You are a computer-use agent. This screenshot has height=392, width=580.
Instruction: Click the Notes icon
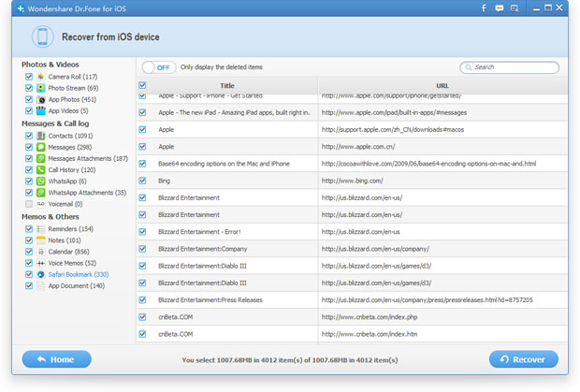[x=40, y=240]
